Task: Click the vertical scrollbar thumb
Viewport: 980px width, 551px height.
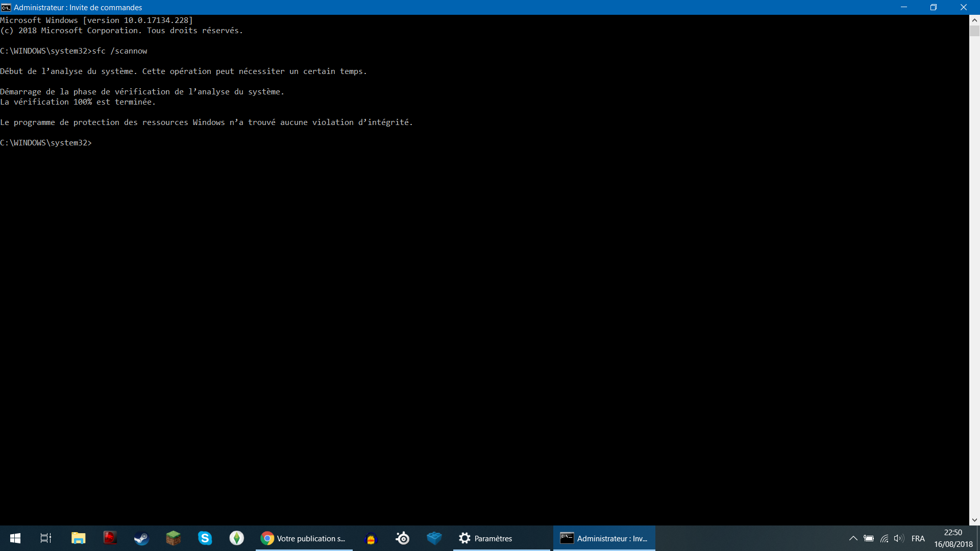Action: (x=974, y=31)
